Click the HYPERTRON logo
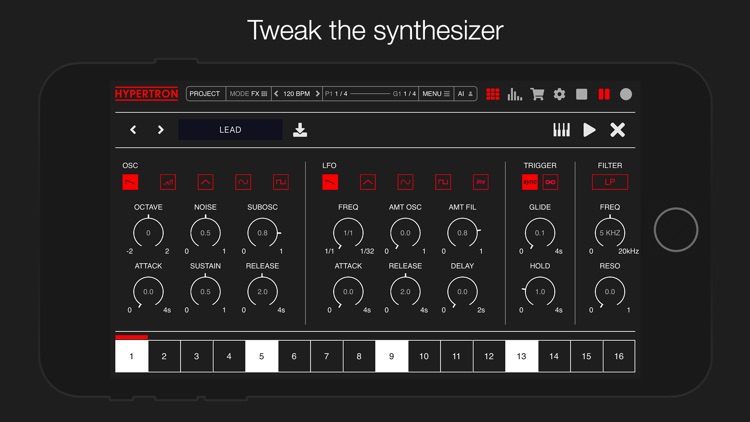750x422 pixels. [146, 94]
